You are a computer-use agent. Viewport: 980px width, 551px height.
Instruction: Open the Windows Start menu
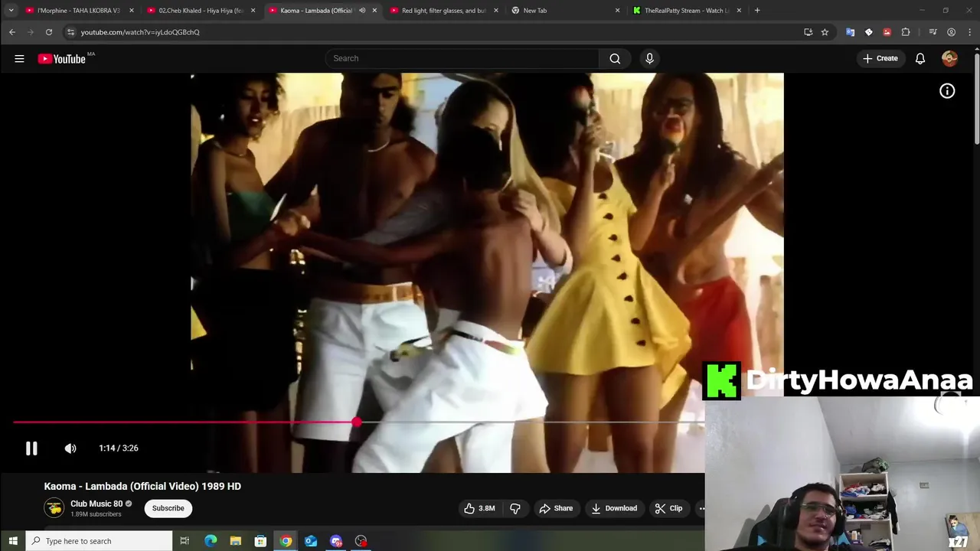pyautogui.click(x=12, y=541)
